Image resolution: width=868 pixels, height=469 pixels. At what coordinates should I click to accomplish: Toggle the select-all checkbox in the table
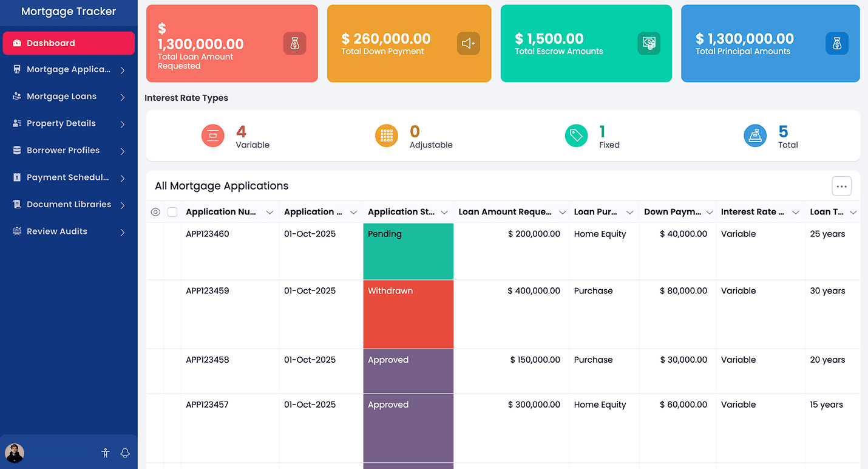pos(172,211)
